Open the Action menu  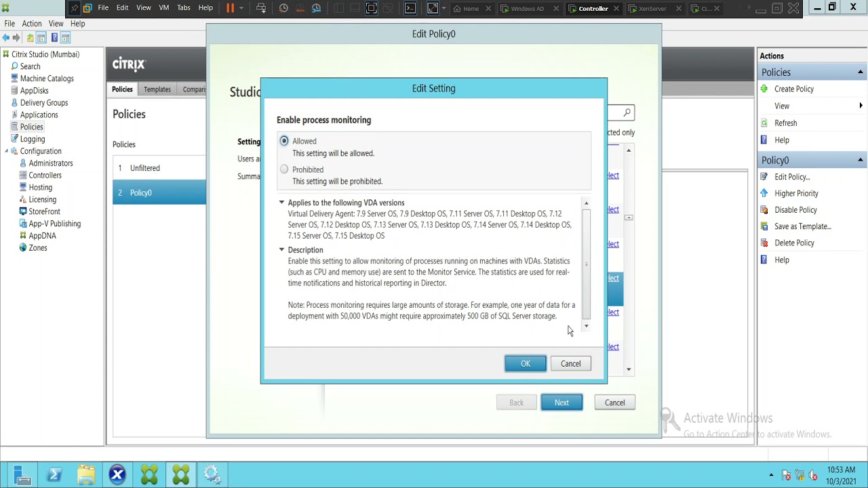tap(32, 24)
